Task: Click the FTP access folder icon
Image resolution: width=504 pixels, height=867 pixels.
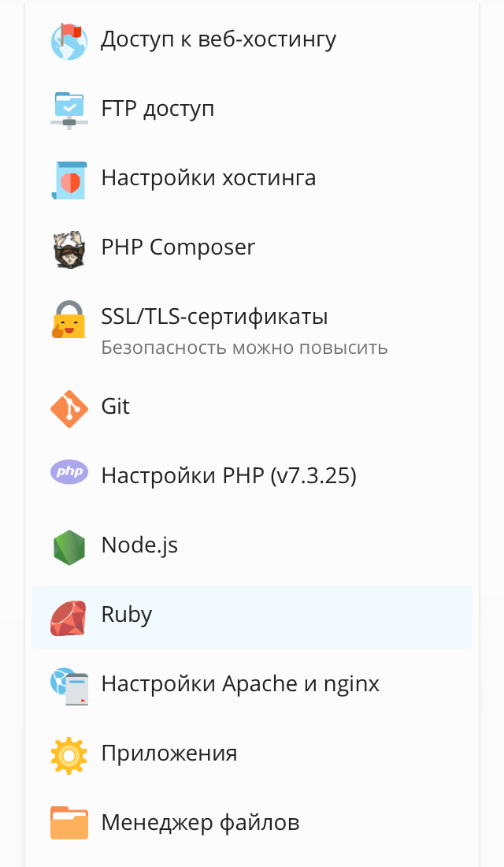Action: (69, 110)
